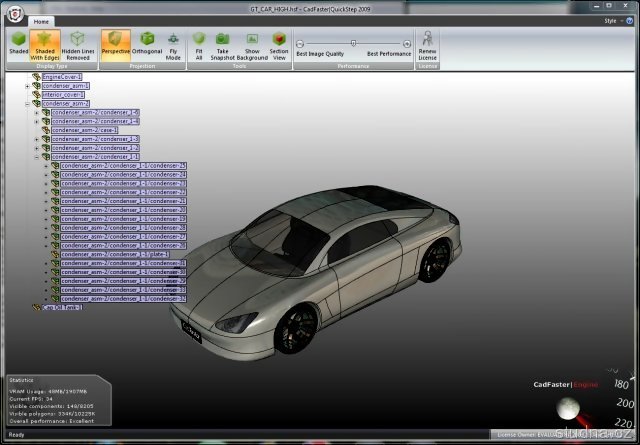Toggle Show Background option
This screenshot has height=445, width=640.
tap(254, 44)
